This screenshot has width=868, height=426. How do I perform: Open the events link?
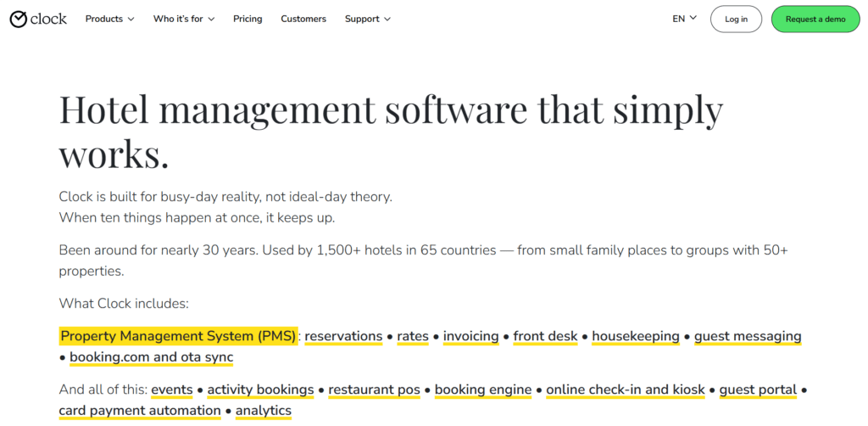172,390
